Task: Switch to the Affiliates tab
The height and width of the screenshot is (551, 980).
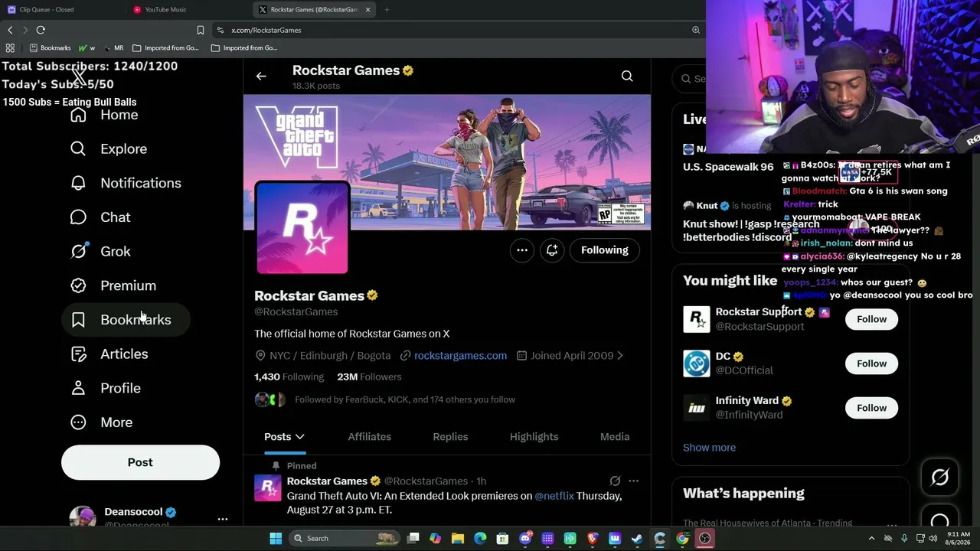Action: (370, 437)
